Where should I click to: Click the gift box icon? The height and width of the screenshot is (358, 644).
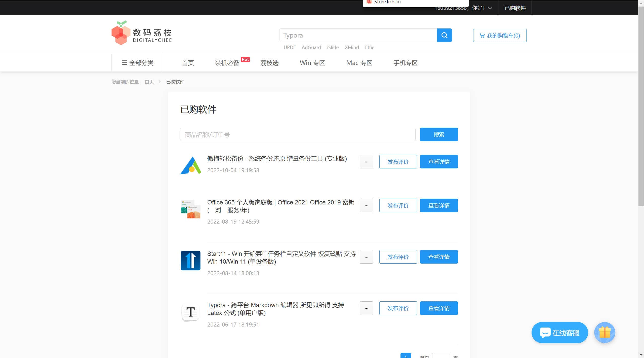tap(605, 333)
